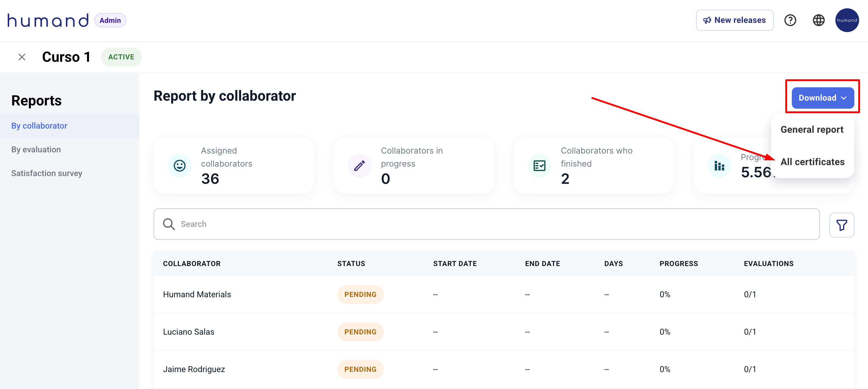The image size is (868, 389).
Task: Close Curso 1 with the X icon
Action: coord(22,57)
